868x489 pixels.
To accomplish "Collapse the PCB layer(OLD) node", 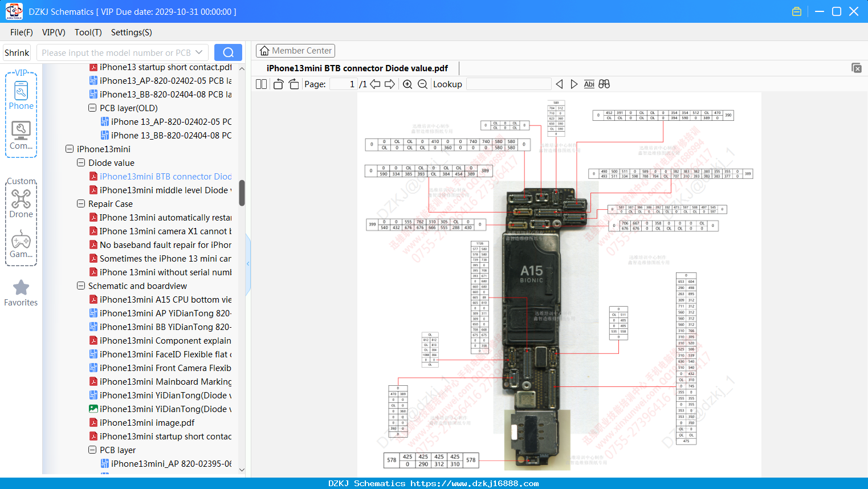I will [92, 108].
